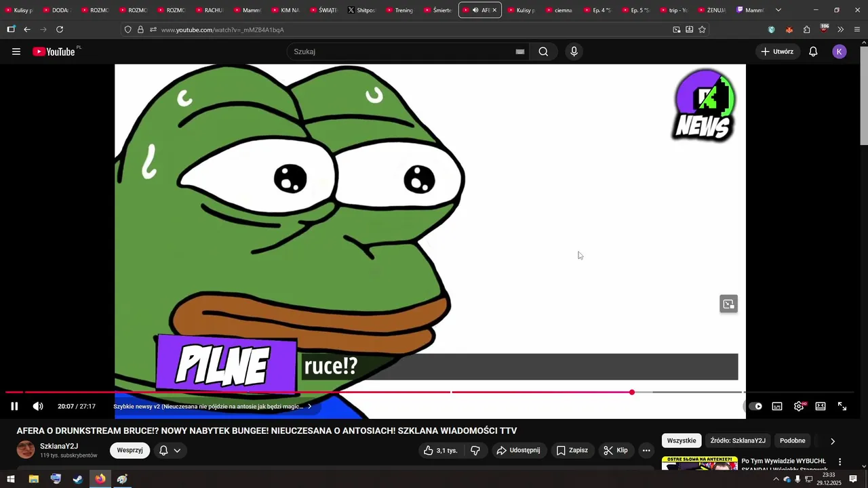The width and height of the screenshot is (868, 488).
Task: Enter full screen mode
Action: (842, 406)
